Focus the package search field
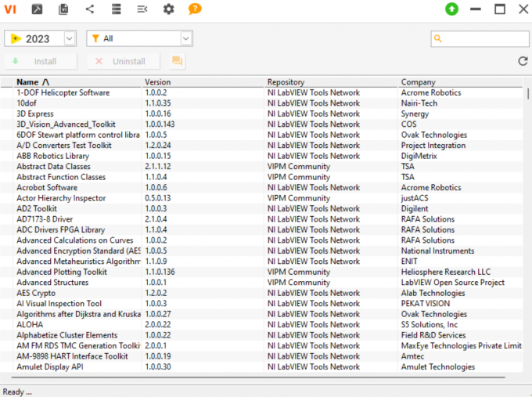The width and height of the screenshot is (532, 397). [x=480, y=38]
